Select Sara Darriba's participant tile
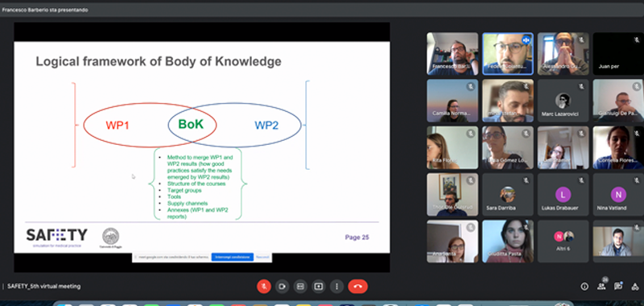The height and width of the screenshot is (306, 644). click(508, 194)
